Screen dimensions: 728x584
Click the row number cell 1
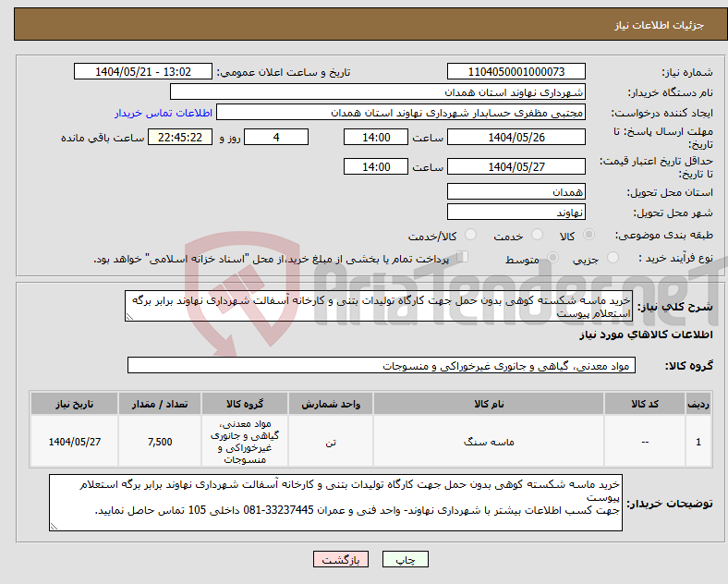tap(698, 442)
